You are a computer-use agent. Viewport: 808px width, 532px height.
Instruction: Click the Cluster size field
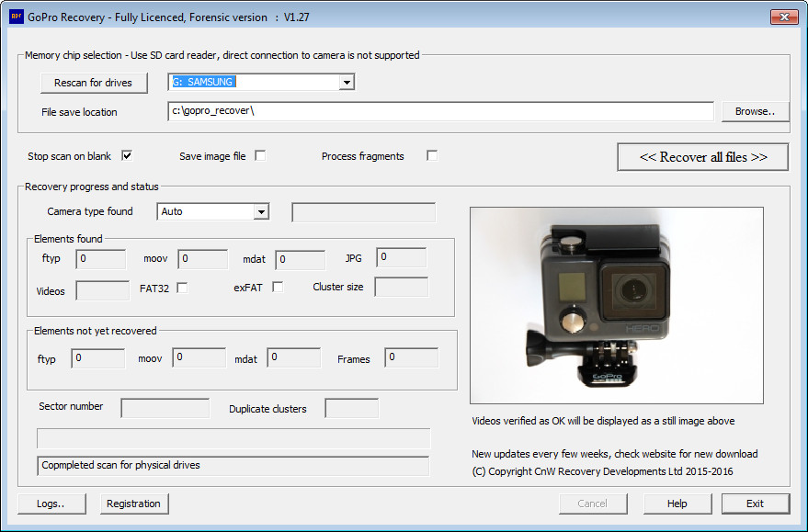pyautogui.click(x=401, y=287)
